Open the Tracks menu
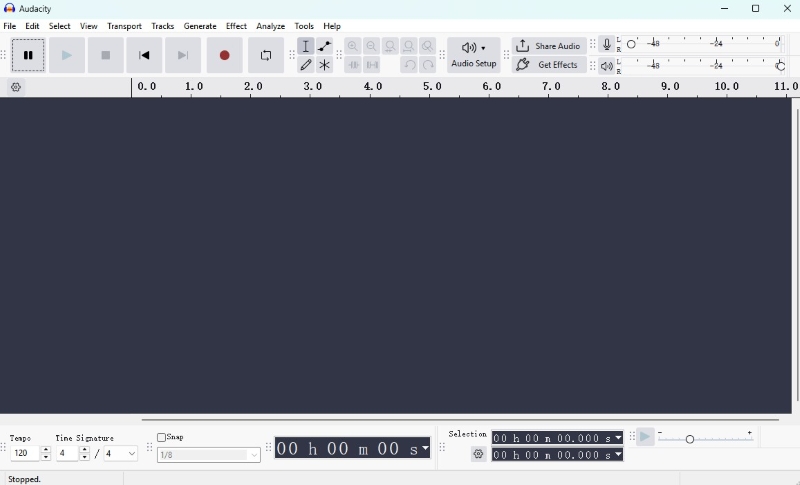This screenshot has height=485, width=800. click(x=162, y=26)
